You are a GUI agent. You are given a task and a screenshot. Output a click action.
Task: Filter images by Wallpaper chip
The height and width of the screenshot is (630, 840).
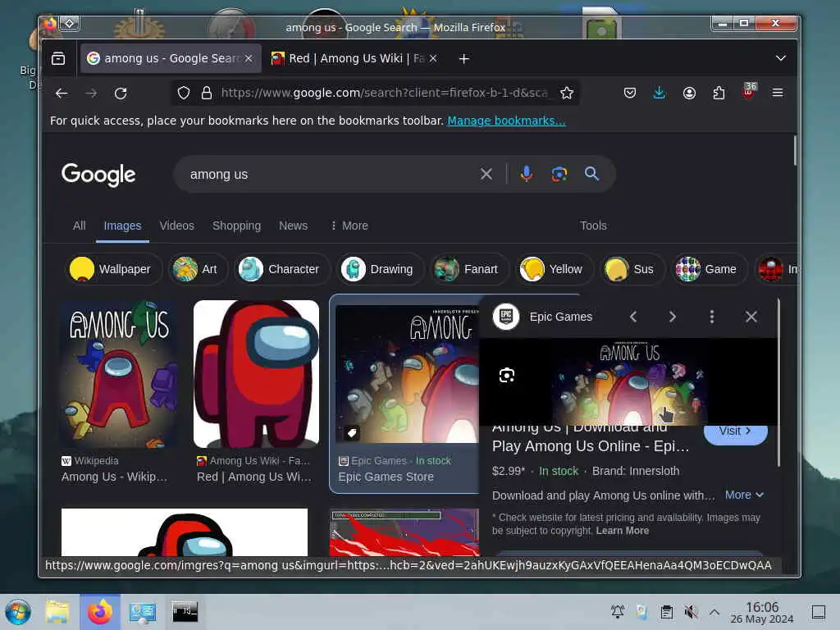[x=113, y=269]
